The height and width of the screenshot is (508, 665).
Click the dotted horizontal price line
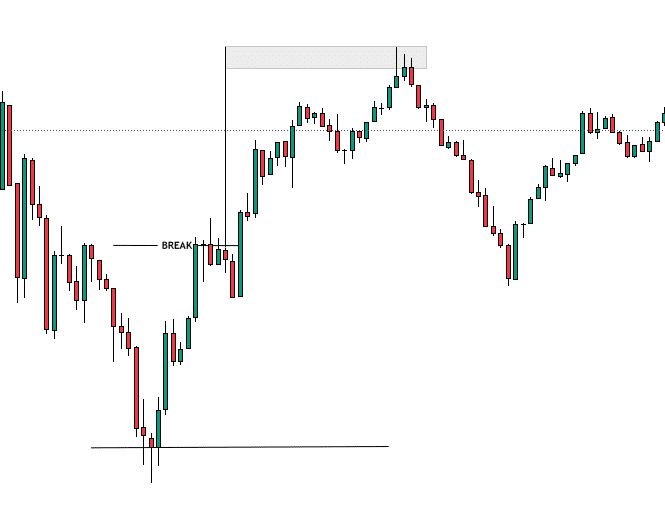(332, 130)
